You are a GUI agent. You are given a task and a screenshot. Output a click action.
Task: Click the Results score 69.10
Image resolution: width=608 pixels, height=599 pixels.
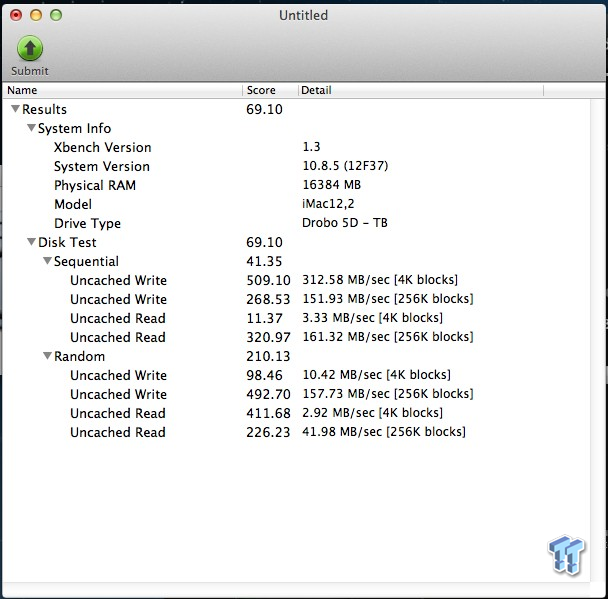coord(264,109)
